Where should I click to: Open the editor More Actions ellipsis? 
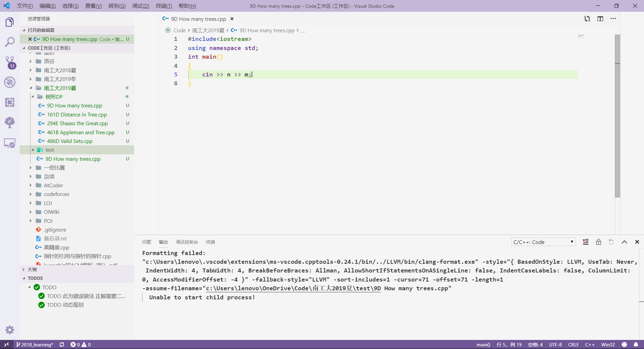click(x=613, y=19)
